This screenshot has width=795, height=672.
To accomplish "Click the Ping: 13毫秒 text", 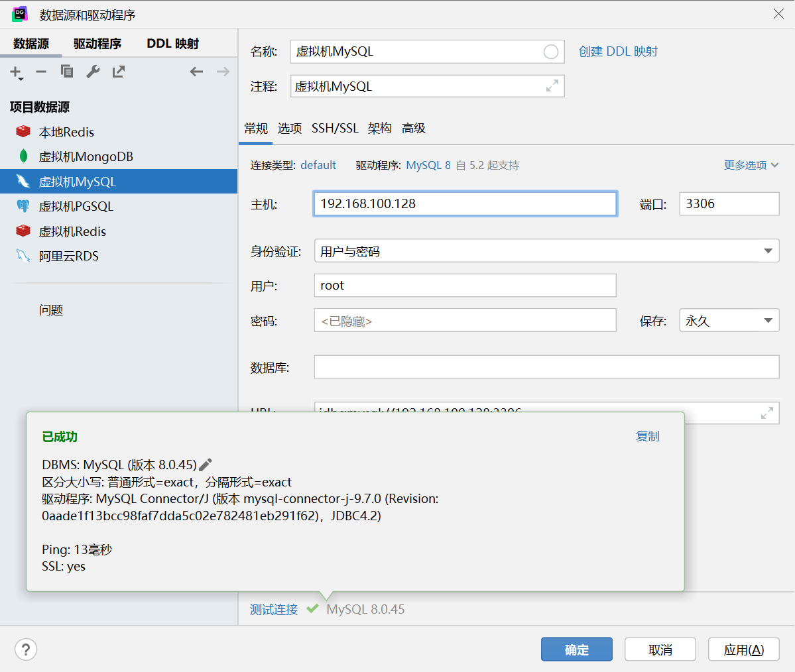I will click(77, 549).
